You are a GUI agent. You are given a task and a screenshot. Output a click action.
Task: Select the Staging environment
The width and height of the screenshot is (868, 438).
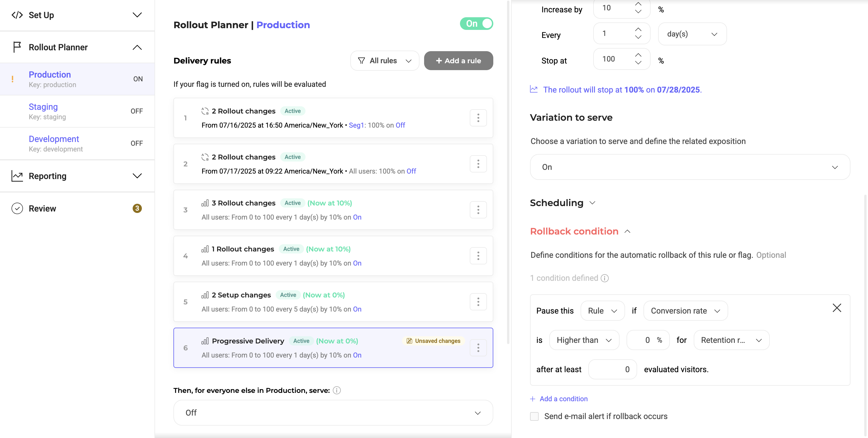(x=43, y=107)
